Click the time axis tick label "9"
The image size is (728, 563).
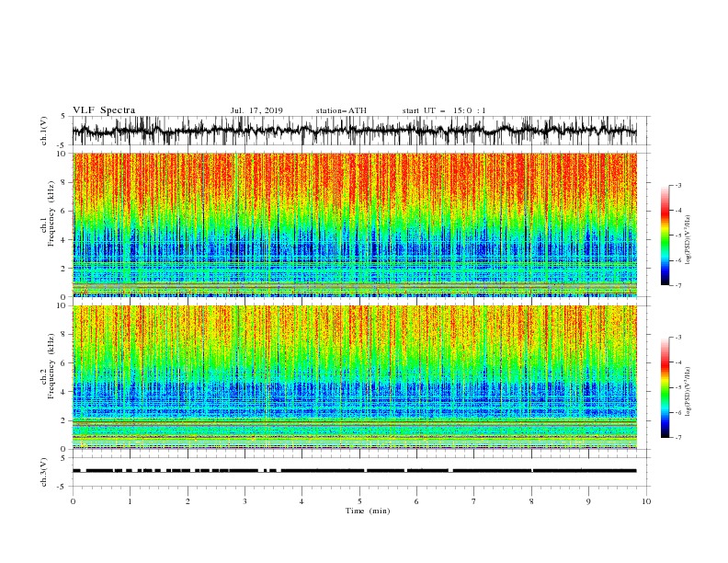coord(588,501)
